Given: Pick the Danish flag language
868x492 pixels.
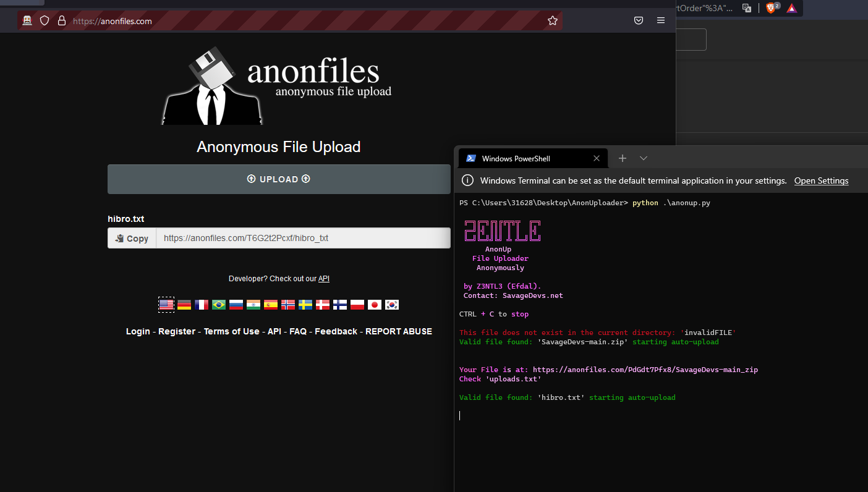Looking at the screenshot, I should pyautogui.click(x=323, y=305).
